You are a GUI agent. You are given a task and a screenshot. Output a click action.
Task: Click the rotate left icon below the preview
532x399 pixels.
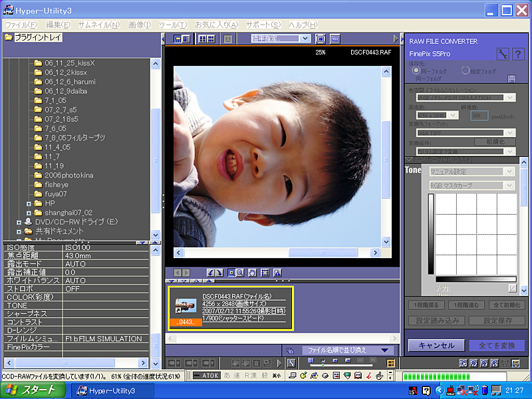[210, 273]
